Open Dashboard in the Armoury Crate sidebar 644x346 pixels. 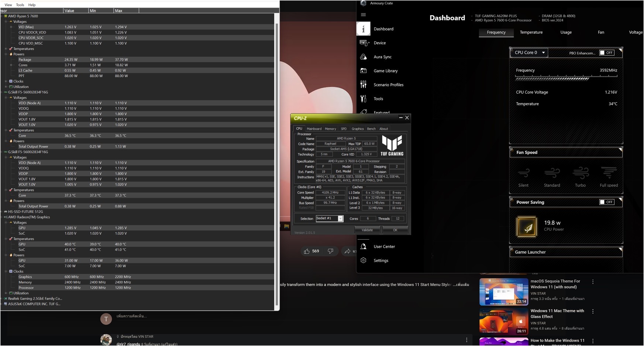(x=383, y=29)
